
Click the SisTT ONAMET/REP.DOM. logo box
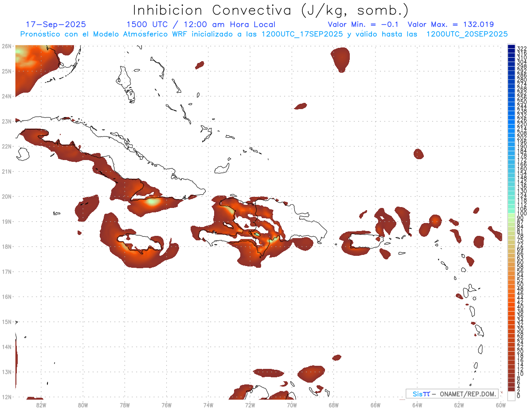(x=452, y=394)
